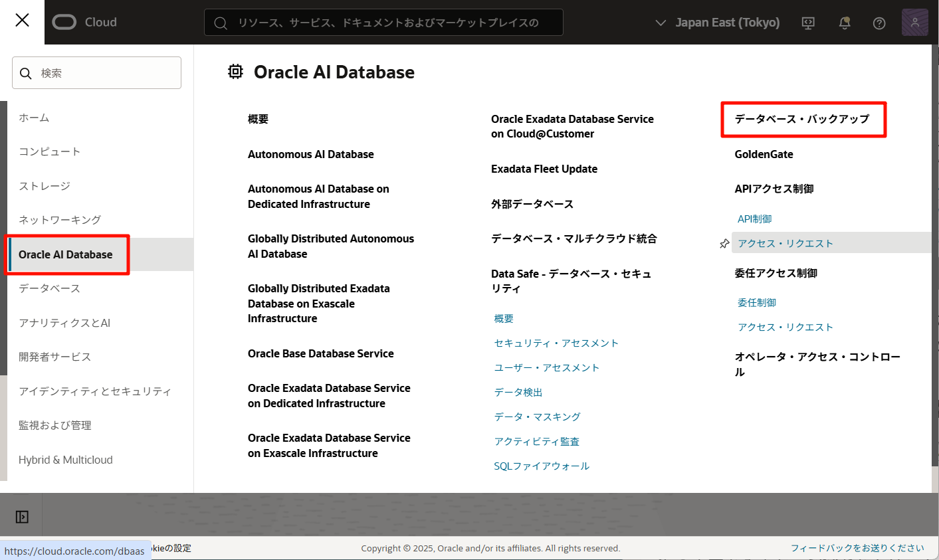
Task: Open the 概要 heading link in the first column
Action: pos(259,119)
